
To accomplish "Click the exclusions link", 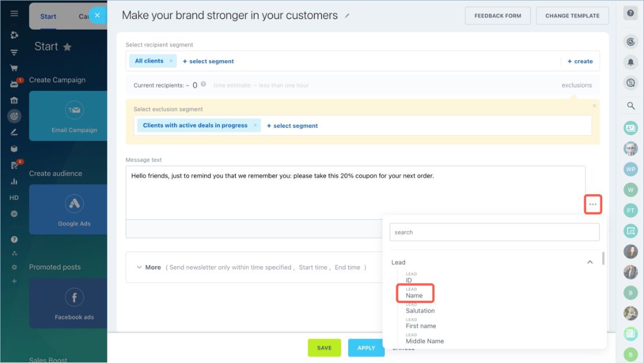I will coord(577,85).
